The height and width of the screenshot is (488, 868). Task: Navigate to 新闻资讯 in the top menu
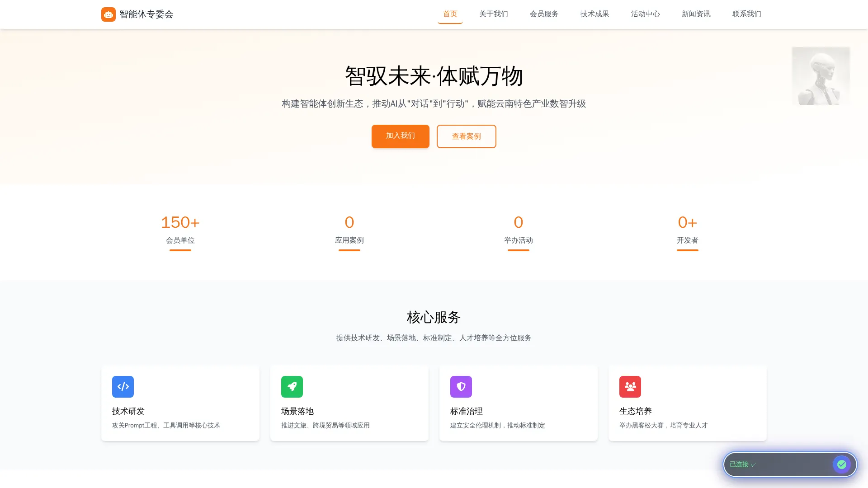696,14
